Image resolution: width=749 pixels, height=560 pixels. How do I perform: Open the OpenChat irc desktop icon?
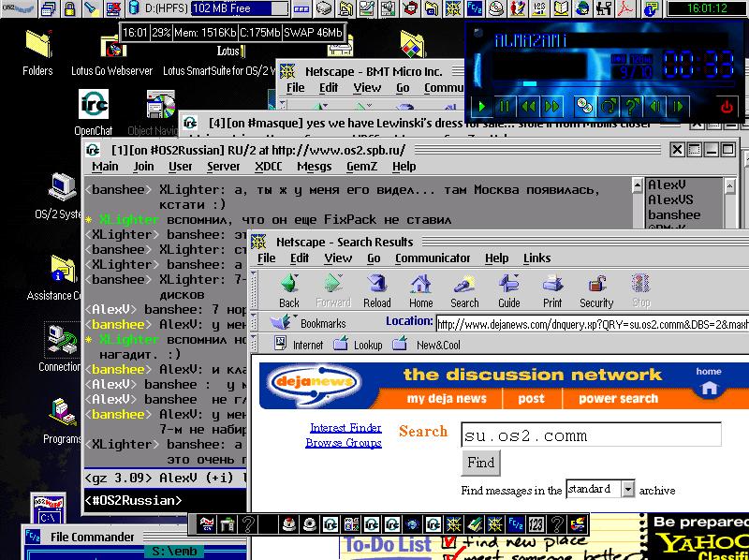(94, 112)
